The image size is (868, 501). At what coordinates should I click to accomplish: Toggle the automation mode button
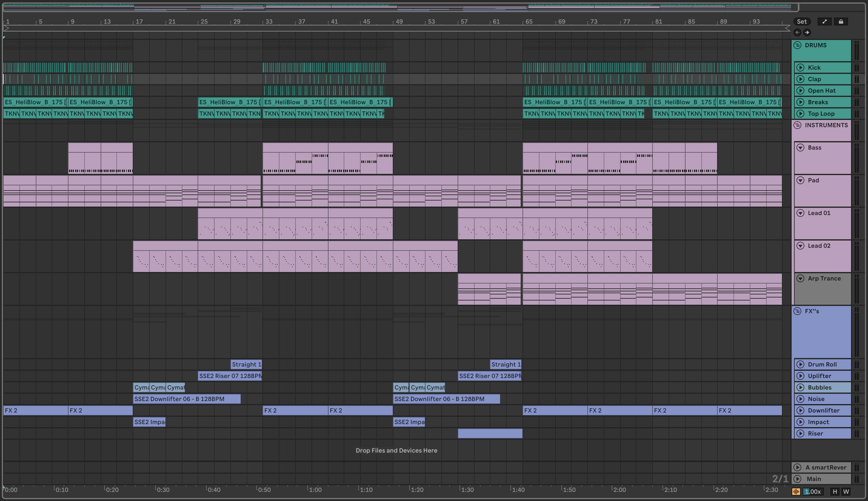pos(824,22)
